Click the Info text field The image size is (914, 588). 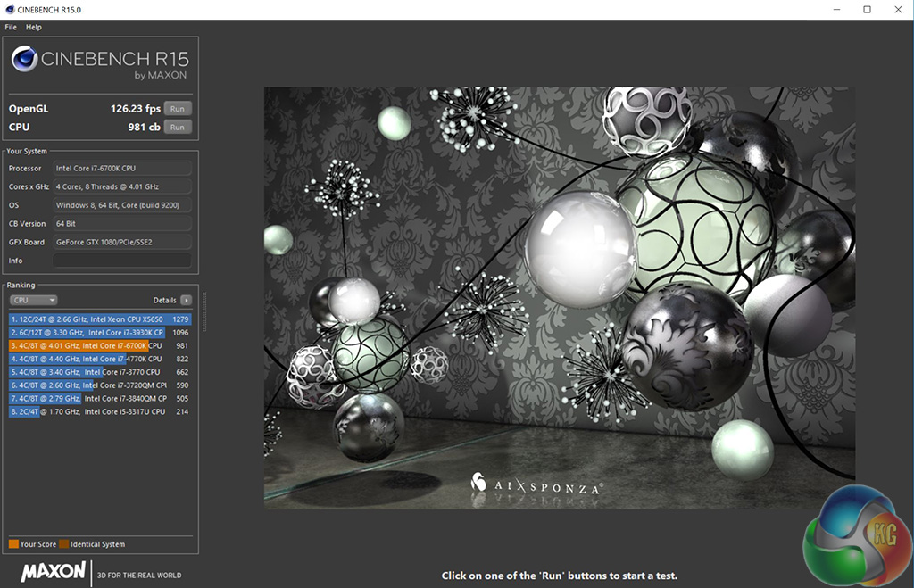[x=121, y=261]
